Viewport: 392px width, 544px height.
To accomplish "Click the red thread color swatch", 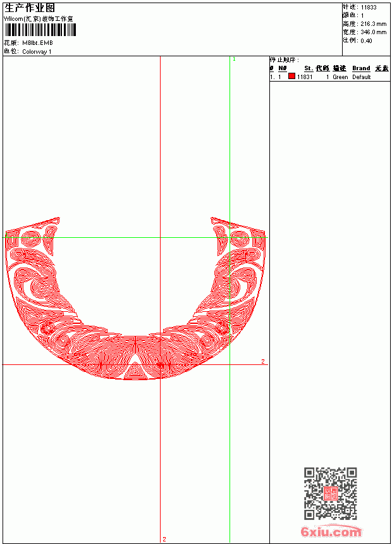I will pos(291,76).
